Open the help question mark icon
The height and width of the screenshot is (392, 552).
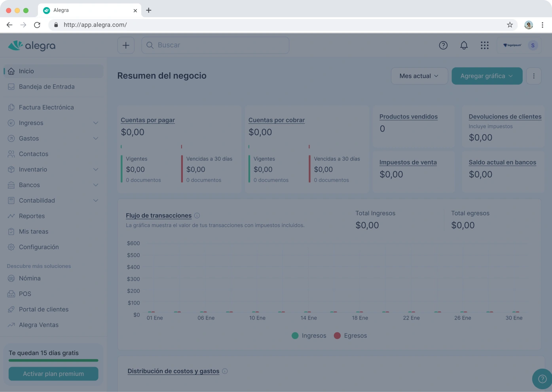443,45
